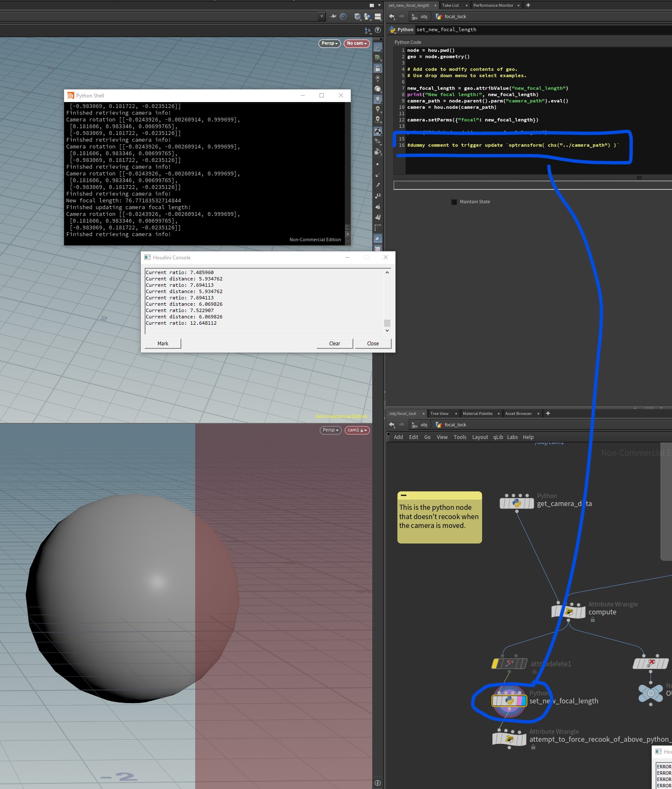This screenshot has width=672, height=789.
Task: Select the set_new_focal_length pane tab
Action: pyautogui.click(x=409, y=5)
